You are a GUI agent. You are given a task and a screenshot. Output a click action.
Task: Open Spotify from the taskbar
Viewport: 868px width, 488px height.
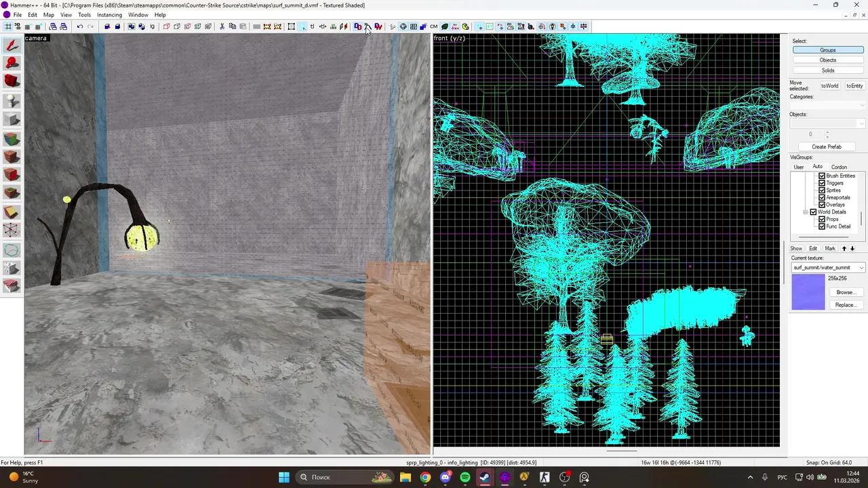click(465, 477)
